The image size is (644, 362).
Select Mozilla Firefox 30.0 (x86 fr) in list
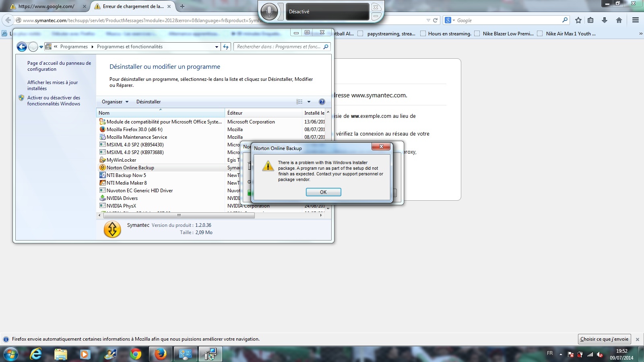coord(134,130)
